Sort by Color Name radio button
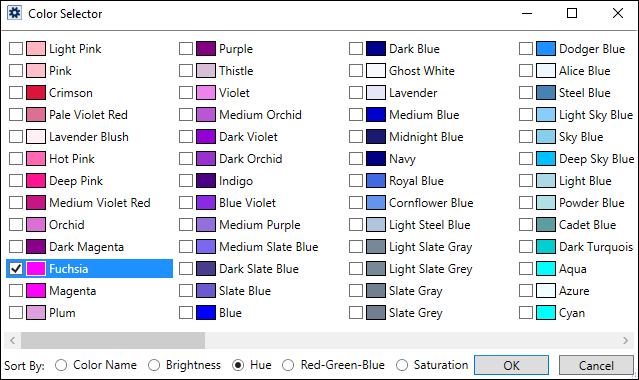 pyautogui.click(x=61, y=365)
